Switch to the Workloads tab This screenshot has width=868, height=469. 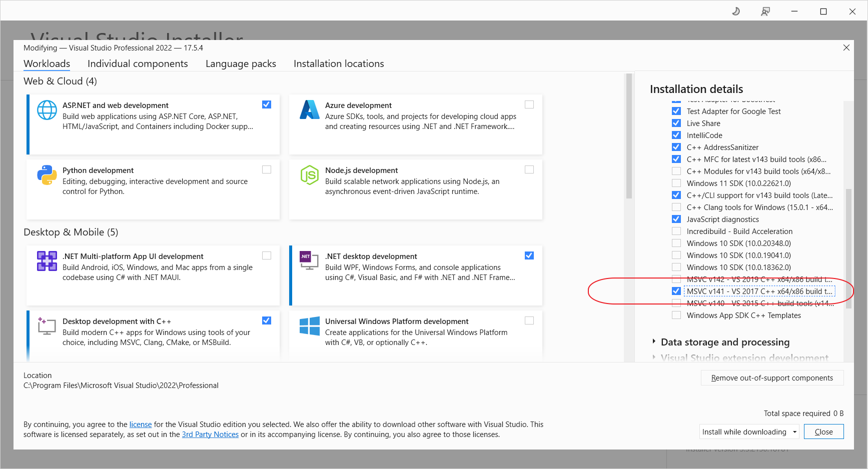pos(47,63)
